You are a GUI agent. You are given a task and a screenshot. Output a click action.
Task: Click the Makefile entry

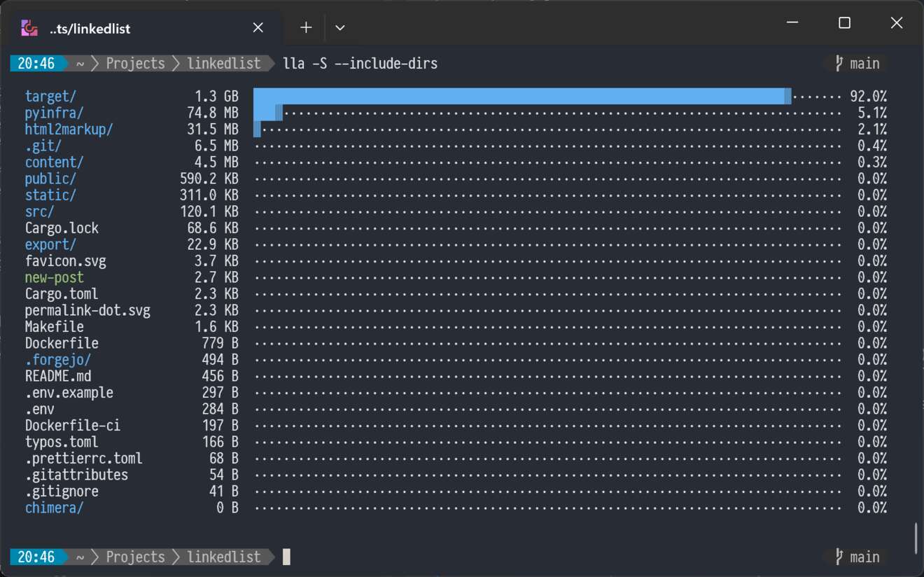(x=55, y=327)
